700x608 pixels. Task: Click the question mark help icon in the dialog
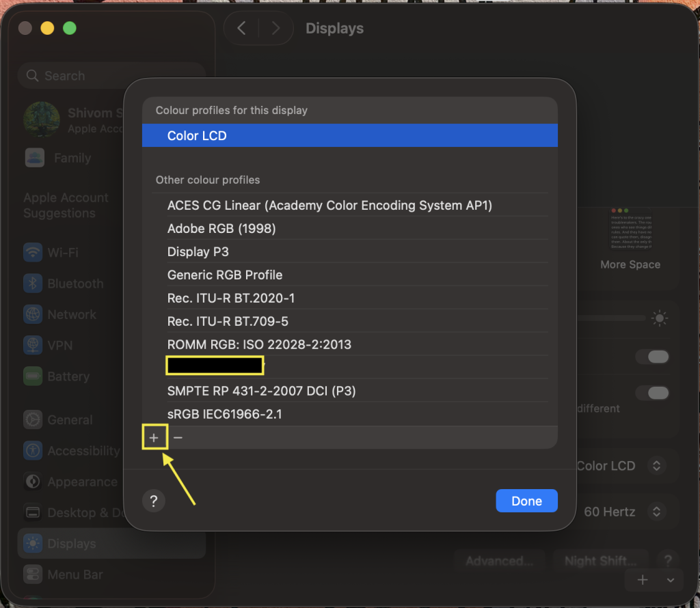pos(153,501)
